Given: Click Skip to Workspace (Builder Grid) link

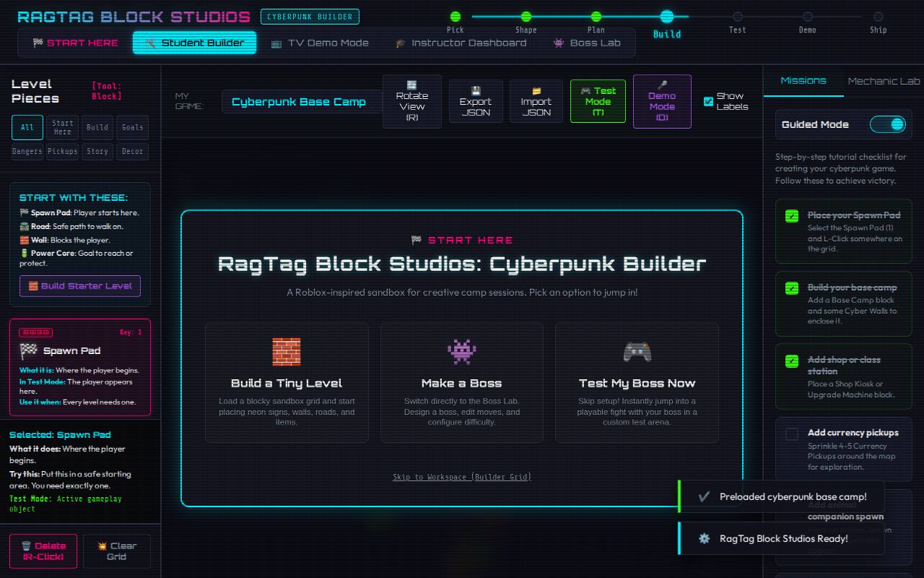Looking at the screenshot, I should [x=462, y=477].
